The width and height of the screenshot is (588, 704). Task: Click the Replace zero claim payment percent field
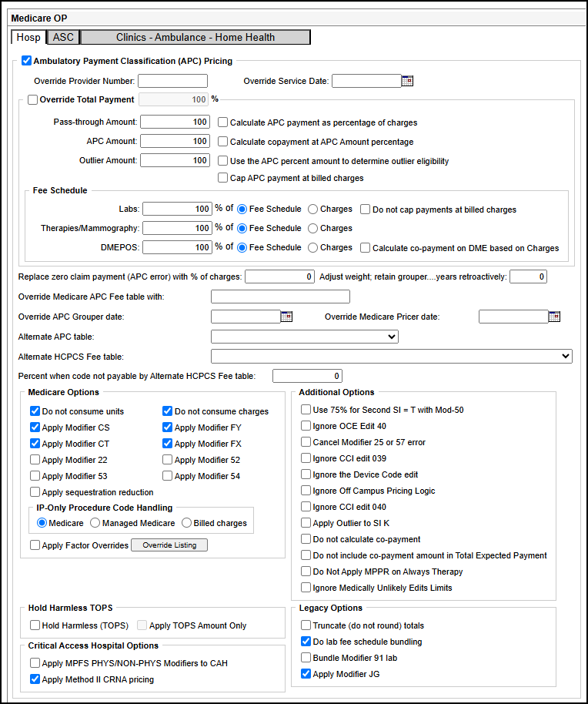coord(280,277)
